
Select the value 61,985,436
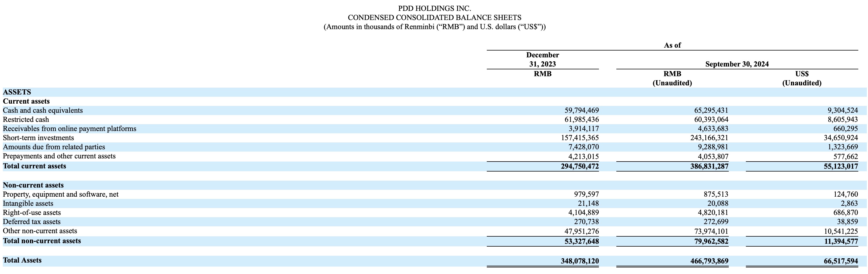tap(582, 119)
